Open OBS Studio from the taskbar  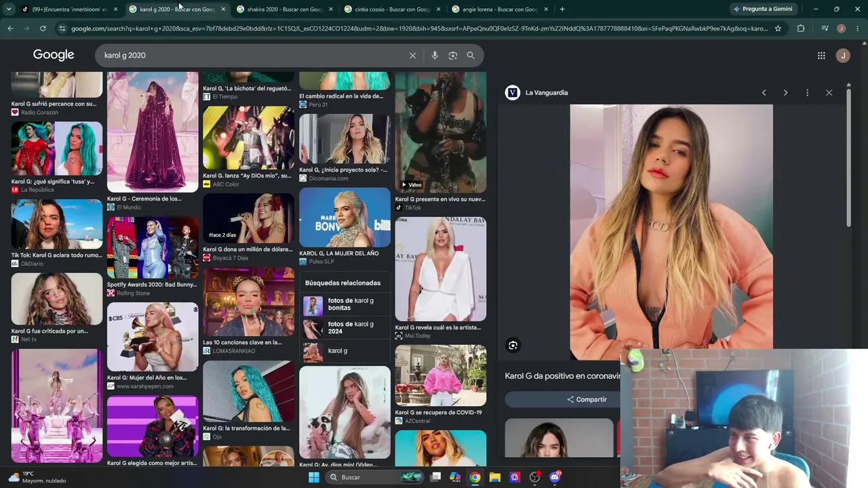coord(535,477)
